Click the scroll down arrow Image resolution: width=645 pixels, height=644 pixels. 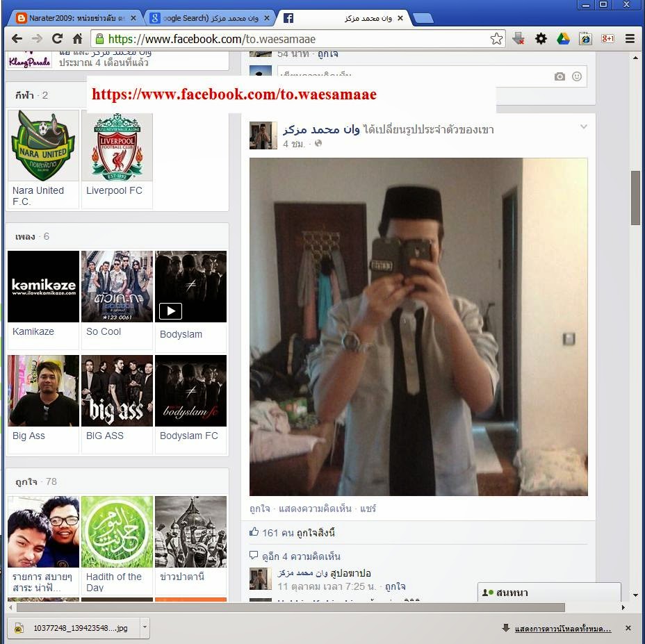coord(635,595)
